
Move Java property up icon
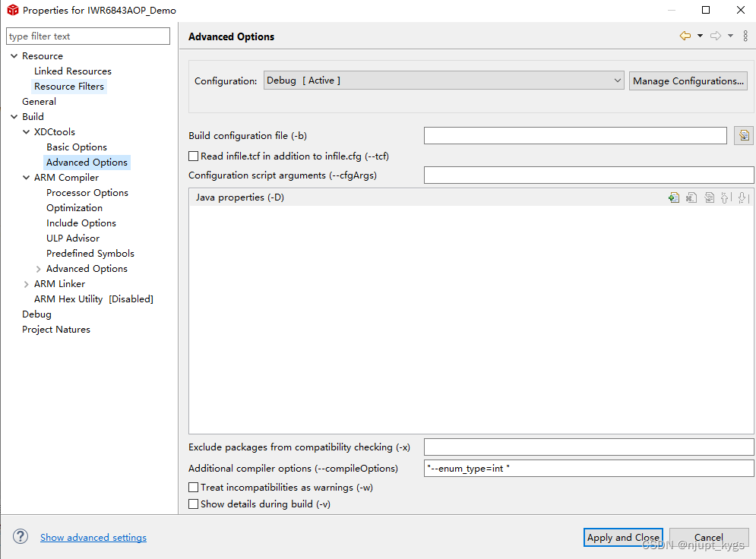click(726, 197)
